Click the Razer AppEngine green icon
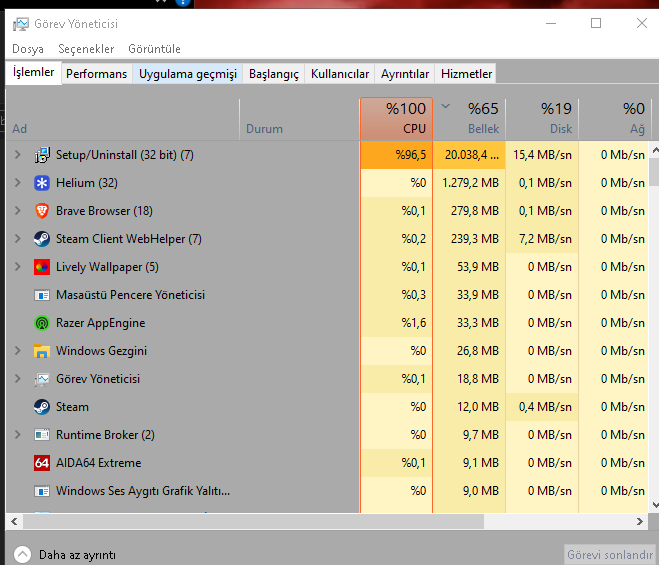This screenshot has width=659, height=565. point(42,323)
